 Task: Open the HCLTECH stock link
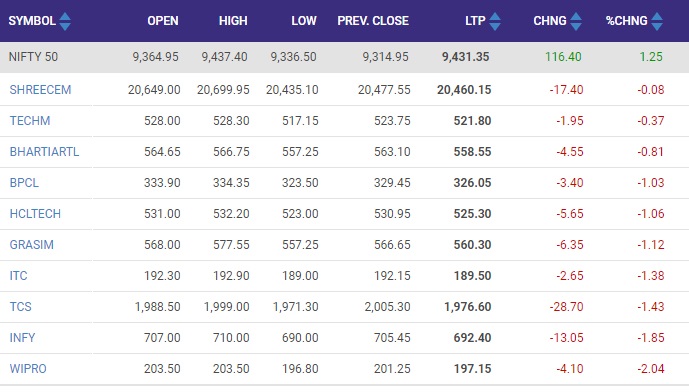tap(35, 214)
